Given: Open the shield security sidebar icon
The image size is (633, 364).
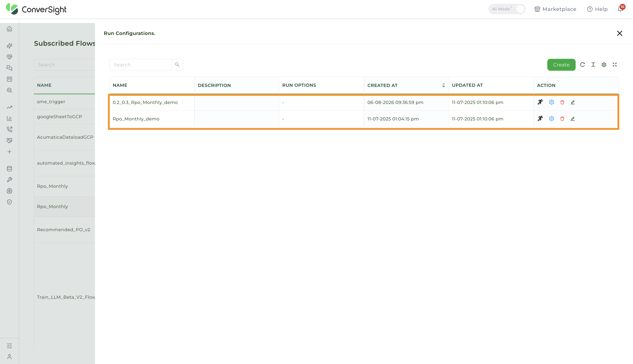Looking at the screenshot, I should [x=9, y=202].
